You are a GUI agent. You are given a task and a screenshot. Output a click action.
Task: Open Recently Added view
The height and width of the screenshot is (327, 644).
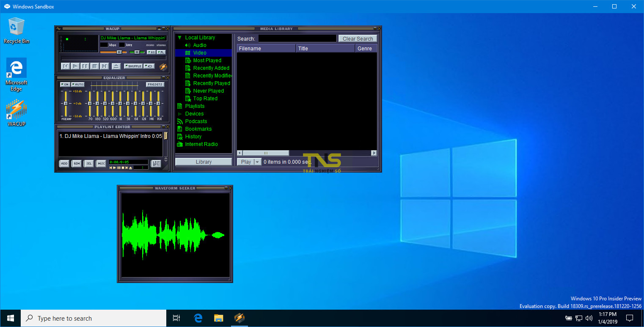[x=211, y=68]
